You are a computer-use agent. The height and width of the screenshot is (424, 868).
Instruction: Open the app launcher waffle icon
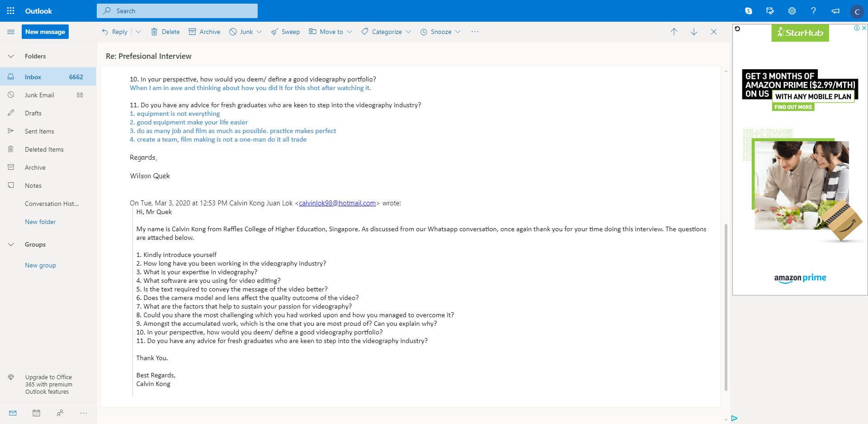click(x=11, y=11)
